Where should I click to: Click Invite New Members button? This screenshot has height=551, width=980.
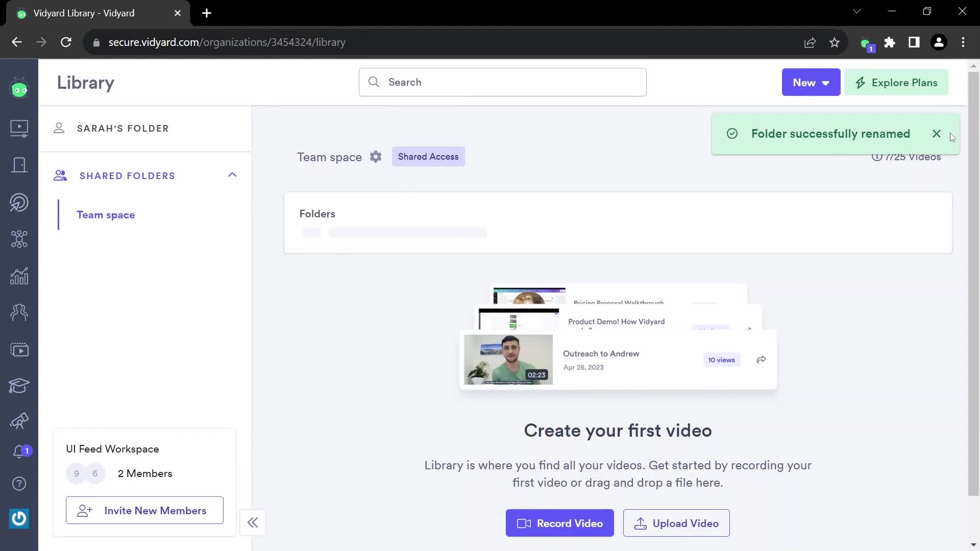point(145,511)
